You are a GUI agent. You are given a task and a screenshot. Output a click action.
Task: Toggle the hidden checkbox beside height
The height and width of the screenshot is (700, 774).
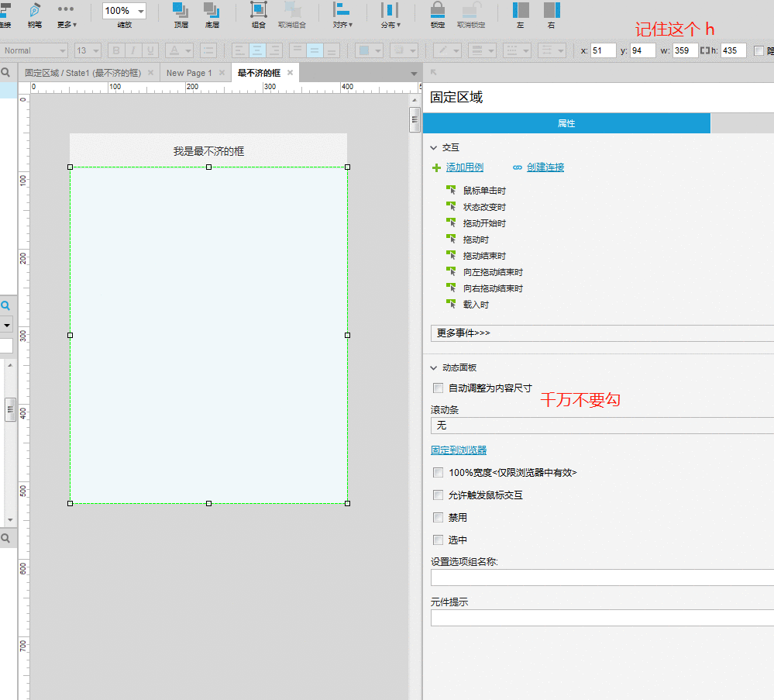pyautogui.click(x=759, y=51)
